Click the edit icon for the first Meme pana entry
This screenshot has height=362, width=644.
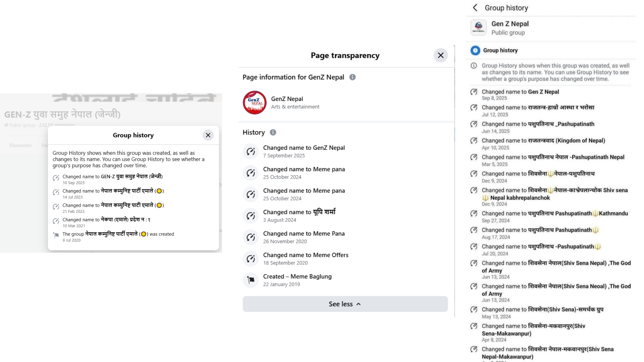[251, 173]
